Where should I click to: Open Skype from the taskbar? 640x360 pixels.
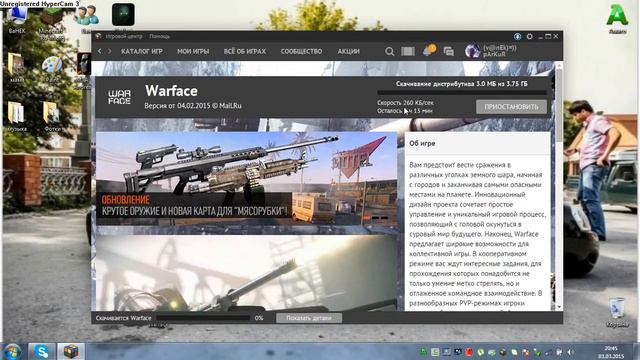[42, 351]
